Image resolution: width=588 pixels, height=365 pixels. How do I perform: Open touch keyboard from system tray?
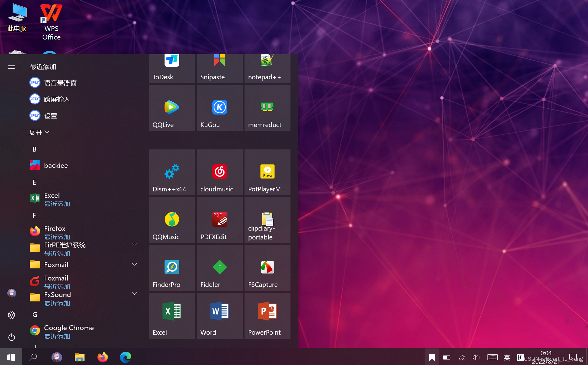pyautogui.click(x=492, y=357)
